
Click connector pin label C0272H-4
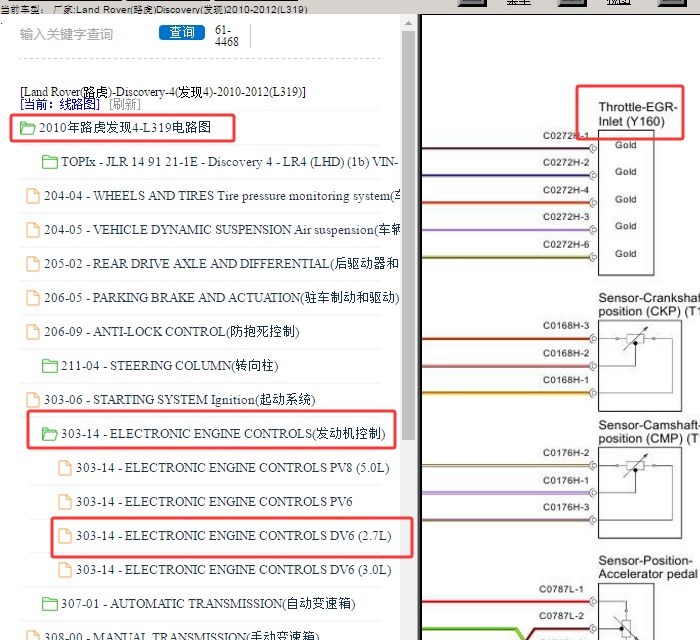566,190
